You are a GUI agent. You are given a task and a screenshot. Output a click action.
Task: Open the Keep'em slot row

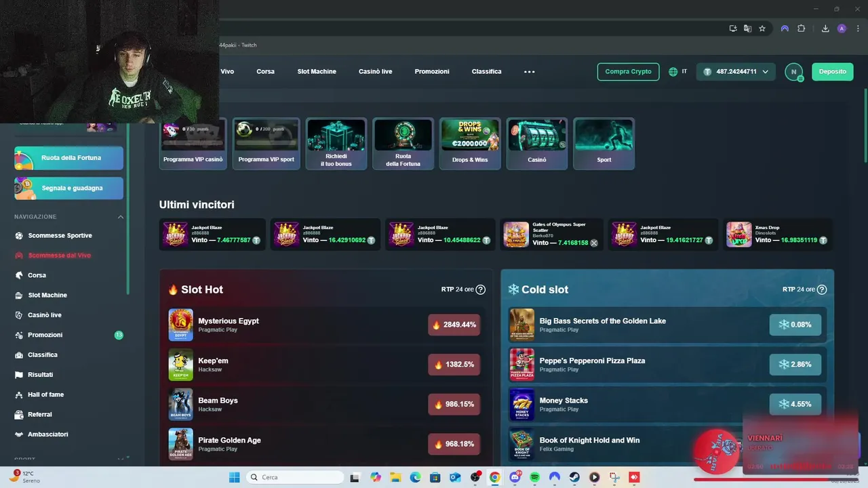[x=325, y=365]
